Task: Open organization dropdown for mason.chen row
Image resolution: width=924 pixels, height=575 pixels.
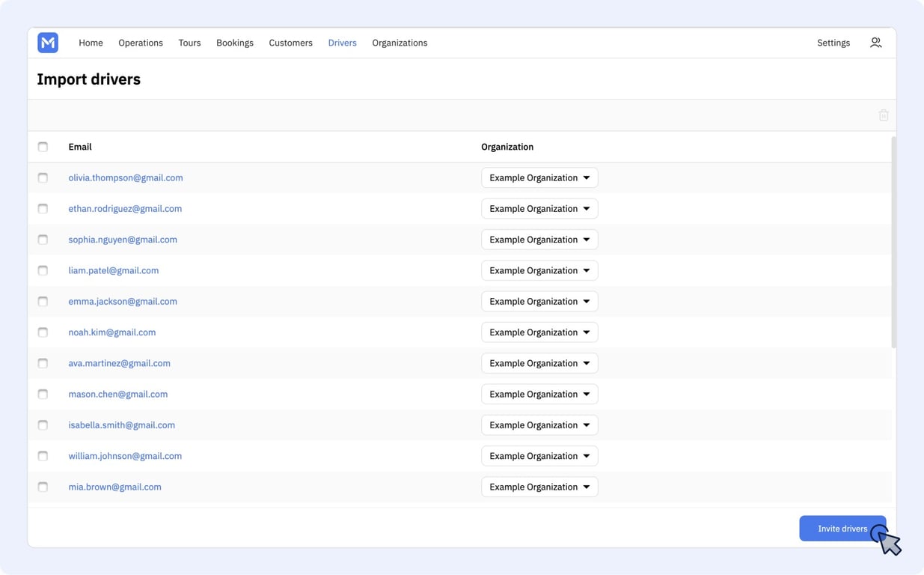Action: click(x=539, y=394)
